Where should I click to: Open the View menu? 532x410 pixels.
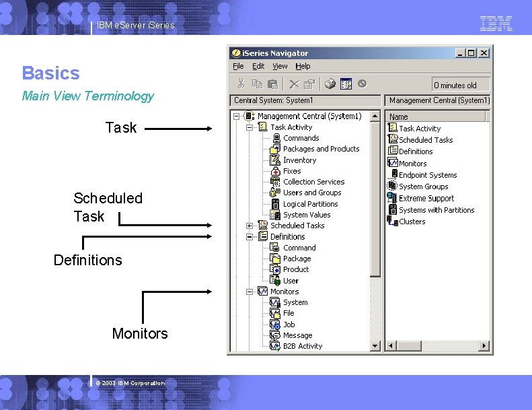(280, 66)
